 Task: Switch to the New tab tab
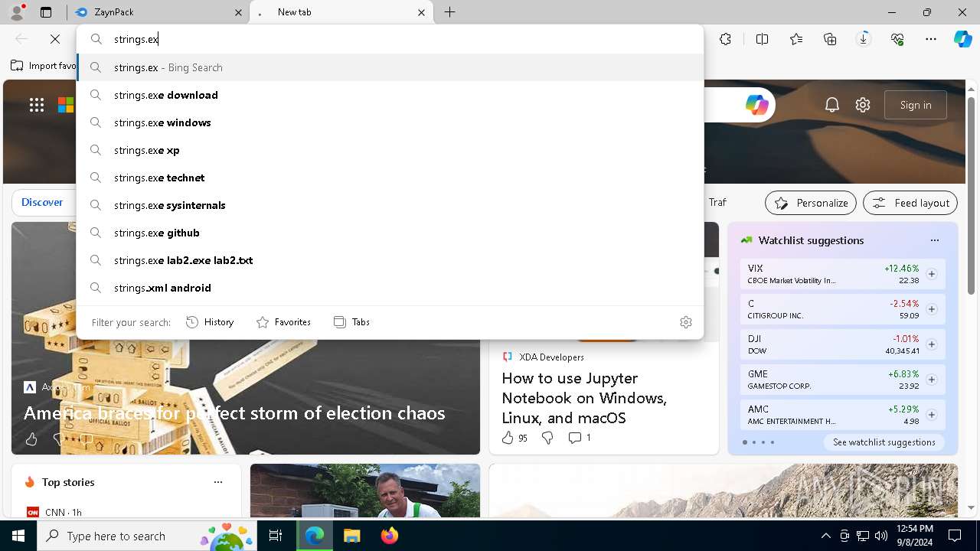(341, 12)
